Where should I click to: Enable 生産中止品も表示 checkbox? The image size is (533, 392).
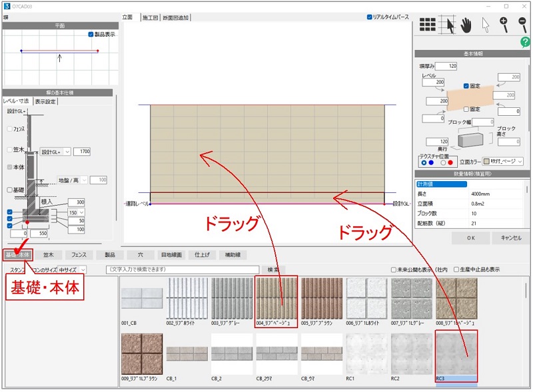(x=456, y=270)
